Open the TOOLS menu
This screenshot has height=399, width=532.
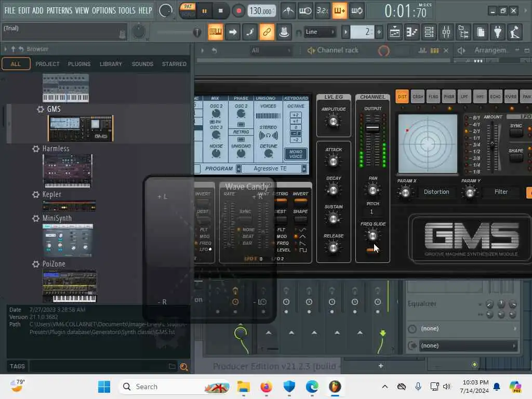pos(127,10)
